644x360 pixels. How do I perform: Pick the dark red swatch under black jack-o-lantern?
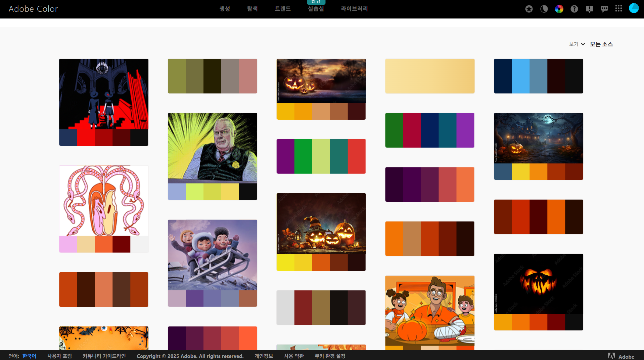pyautogui.click(x=556, y=322)
